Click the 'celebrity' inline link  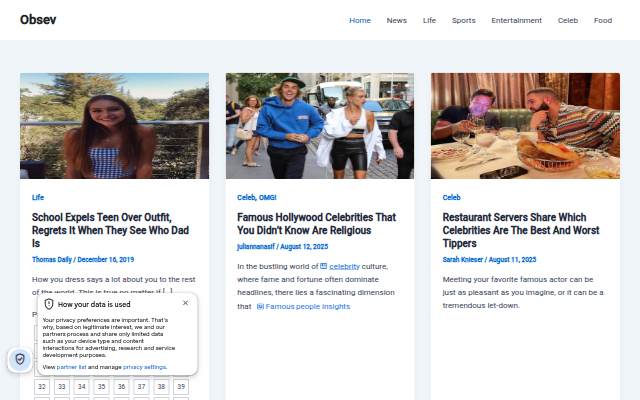[344, 267]
